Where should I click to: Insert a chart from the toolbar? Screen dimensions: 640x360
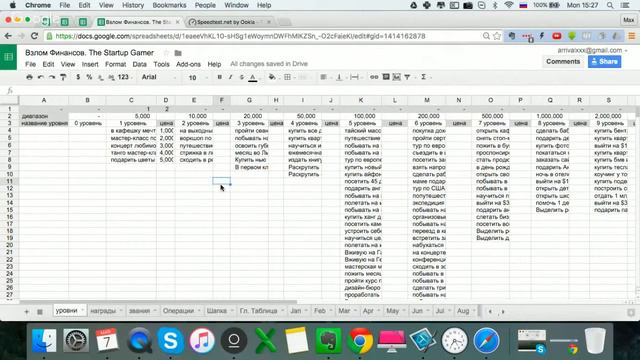[x=396, y=77]
